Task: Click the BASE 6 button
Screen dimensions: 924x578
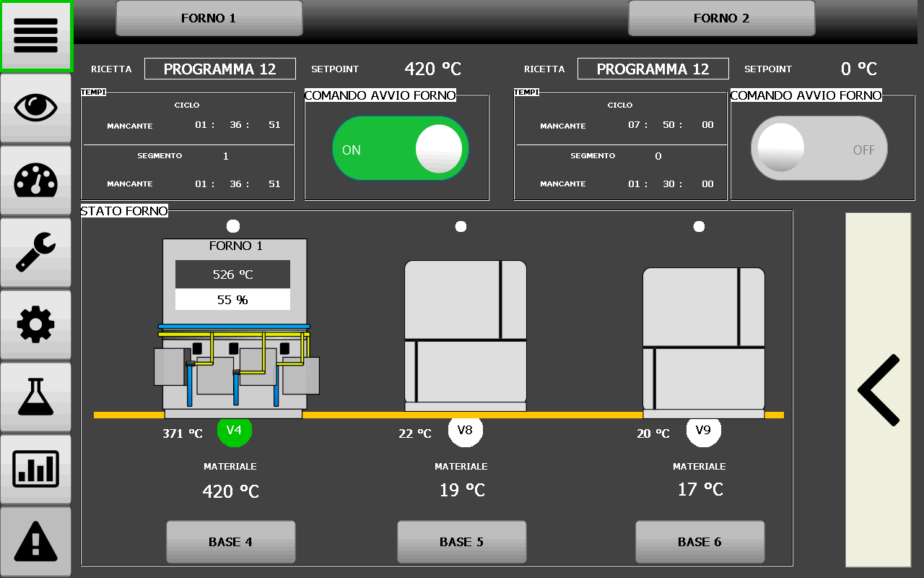Action: pos(700,542)
